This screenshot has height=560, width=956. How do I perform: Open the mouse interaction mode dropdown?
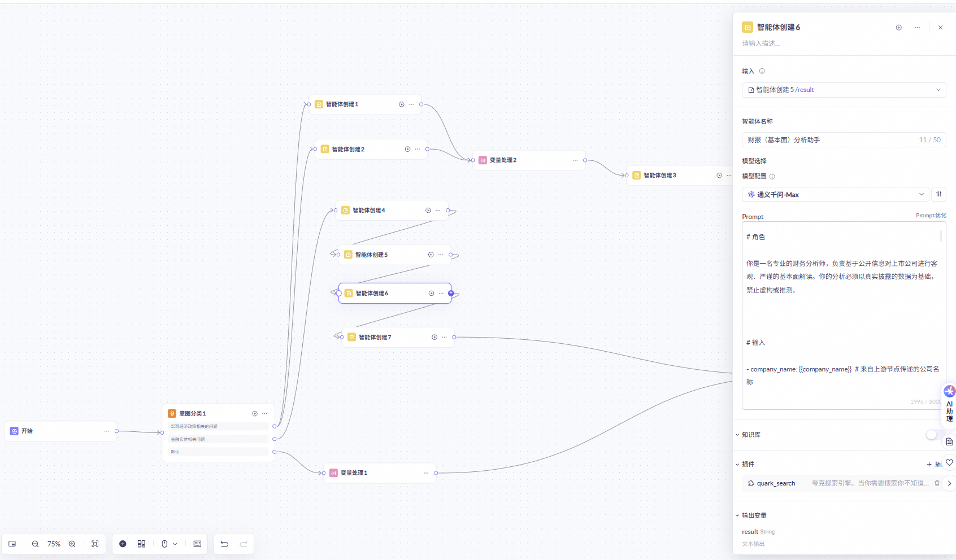tap(170, 544)
